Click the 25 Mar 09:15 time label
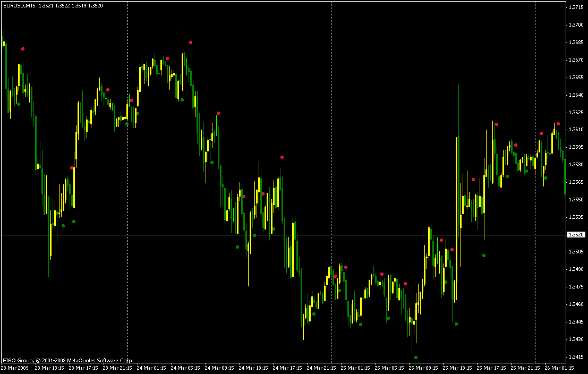The image size is (588, 374). tap(424, 368)
